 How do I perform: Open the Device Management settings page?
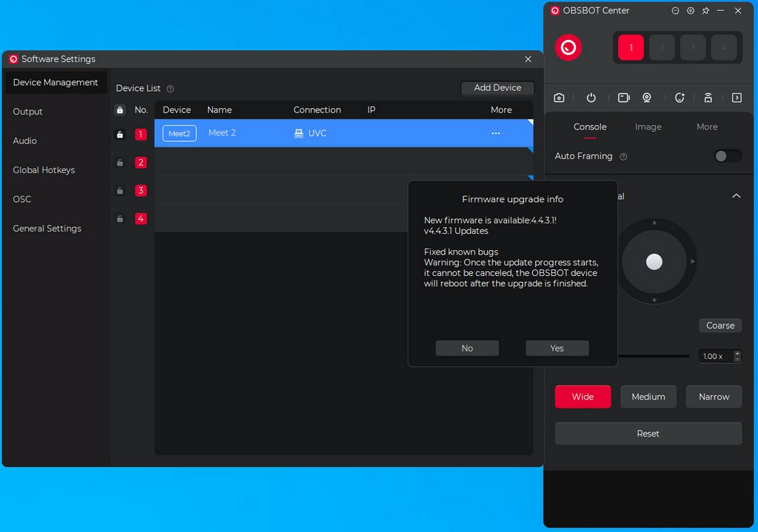[56, 83]
